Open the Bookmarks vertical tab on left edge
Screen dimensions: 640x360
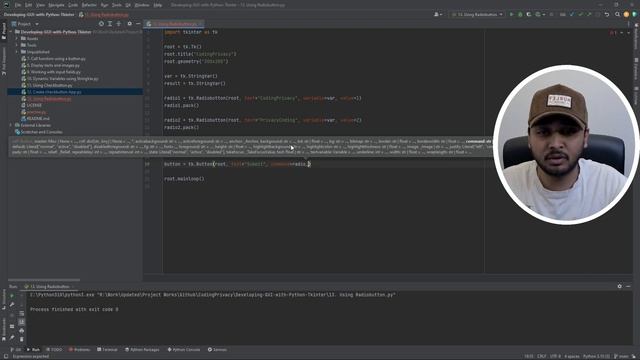(4, 329)
